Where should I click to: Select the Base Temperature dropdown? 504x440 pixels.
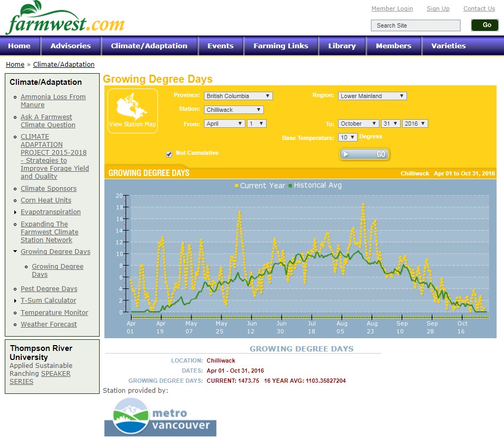347,137
